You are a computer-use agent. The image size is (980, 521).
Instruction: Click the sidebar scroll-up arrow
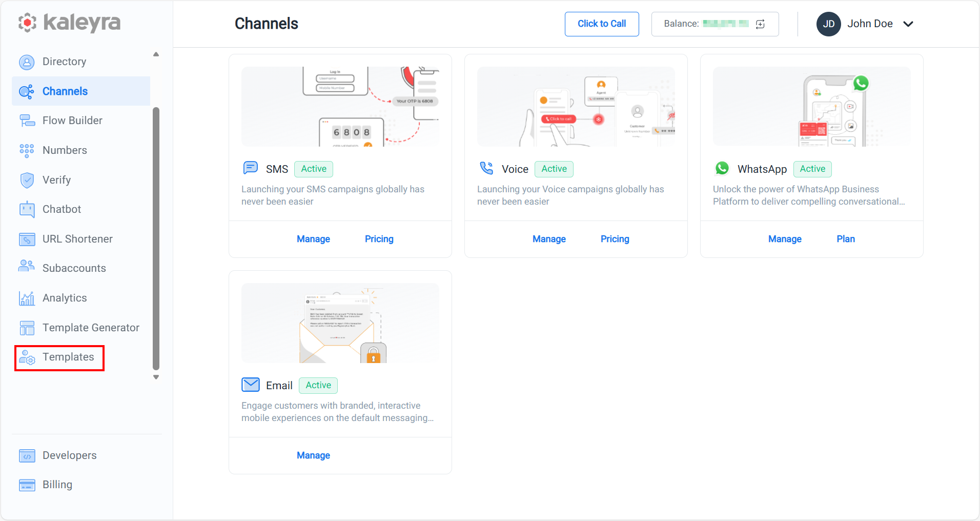[156, 54]
